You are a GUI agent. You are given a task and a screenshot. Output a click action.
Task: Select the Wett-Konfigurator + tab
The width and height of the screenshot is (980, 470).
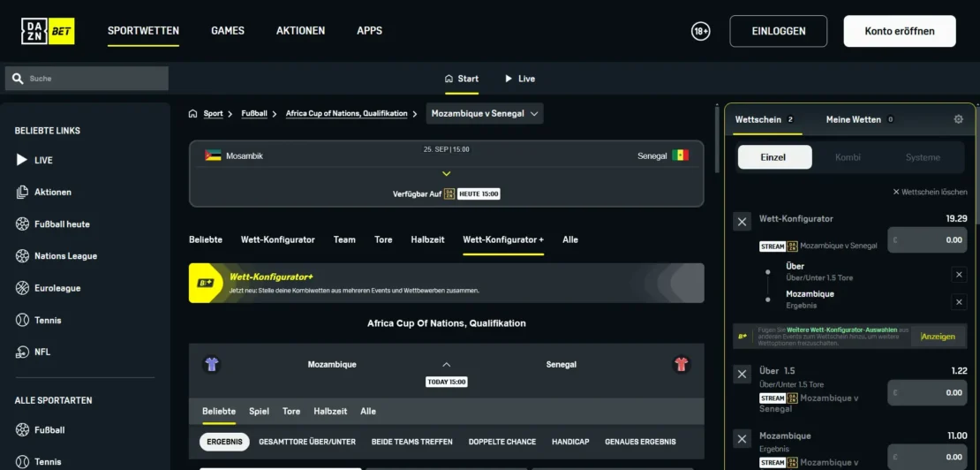pyautogui.click(x=503, y=240)
